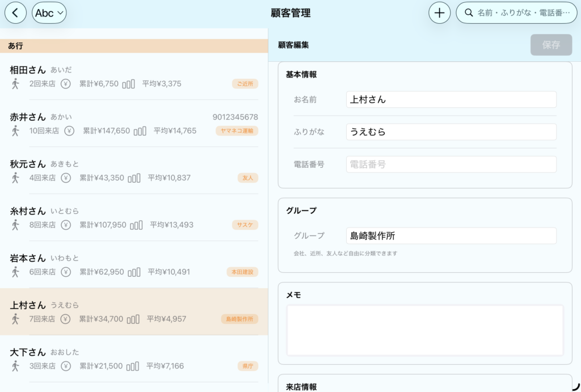Screen dimensions: 581x392
Task: Click the bar chart icon for 秋元さん
Action: (134, 178)
